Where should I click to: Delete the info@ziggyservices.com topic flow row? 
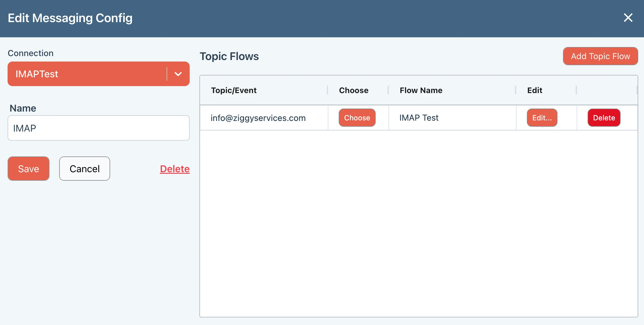tap(604, 118)
